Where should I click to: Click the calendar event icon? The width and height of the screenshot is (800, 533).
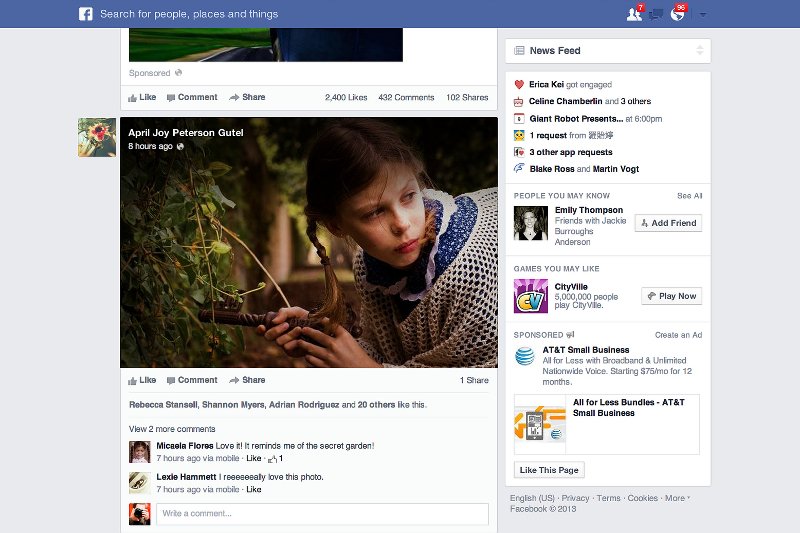[519, 119]
